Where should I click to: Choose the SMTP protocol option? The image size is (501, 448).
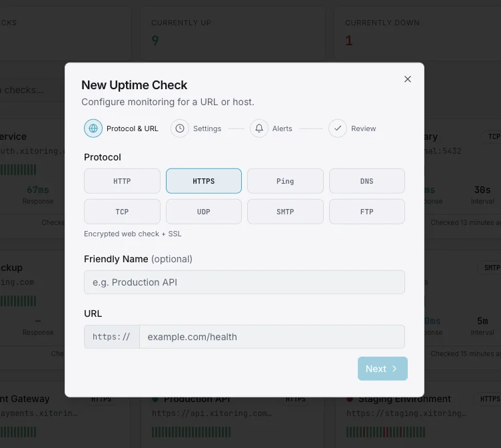point(285,212)
